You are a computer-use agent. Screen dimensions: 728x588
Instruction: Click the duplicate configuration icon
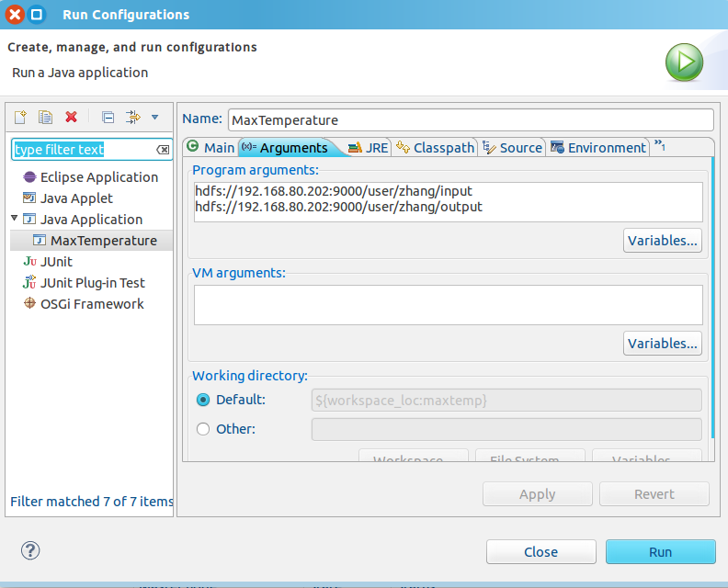[45, 117]
